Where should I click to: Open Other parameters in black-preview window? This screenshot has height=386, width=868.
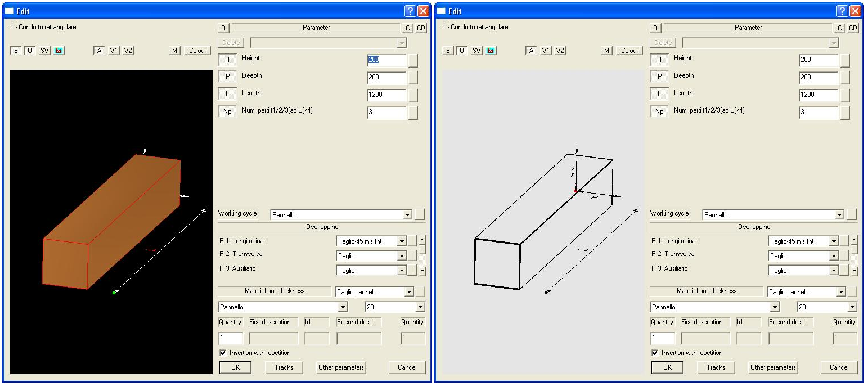(341, 367)
